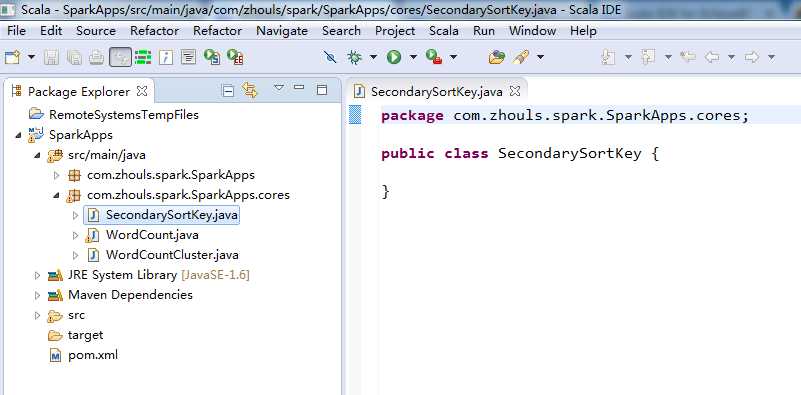Screen dimensions: 801x395
Task: Open the Search flashlight dropdown arrow
Action: 540,57
